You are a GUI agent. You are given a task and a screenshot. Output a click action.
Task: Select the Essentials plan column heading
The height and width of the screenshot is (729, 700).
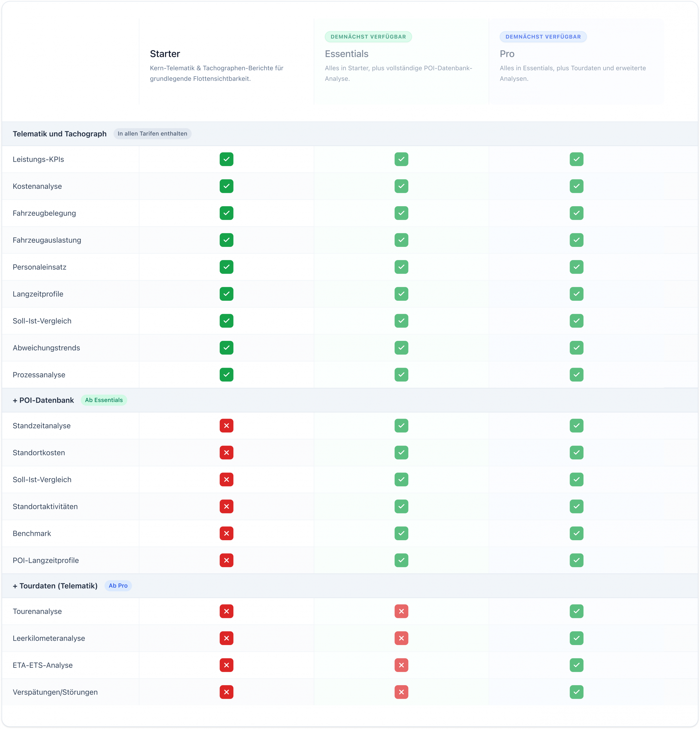[x=346, y=54]
